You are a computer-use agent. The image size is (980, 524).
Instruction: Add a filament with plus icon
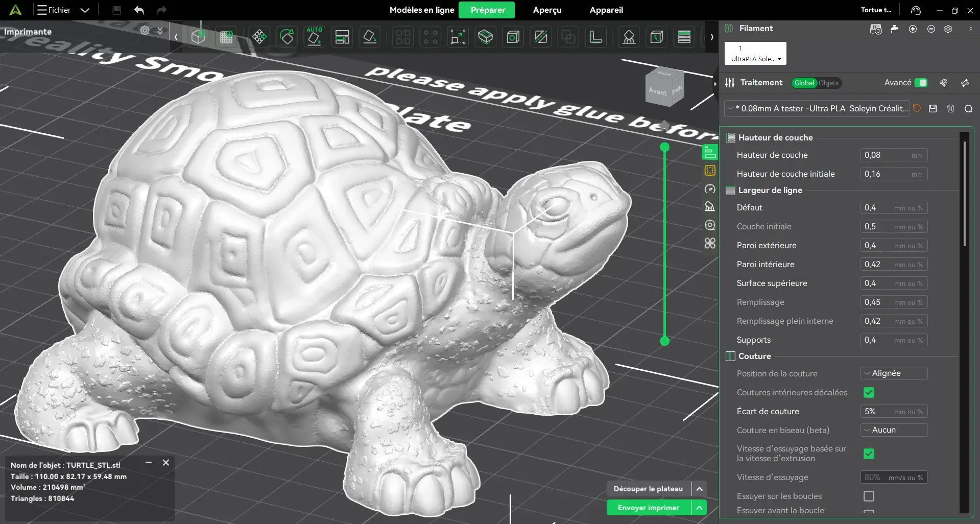point(913,29)
